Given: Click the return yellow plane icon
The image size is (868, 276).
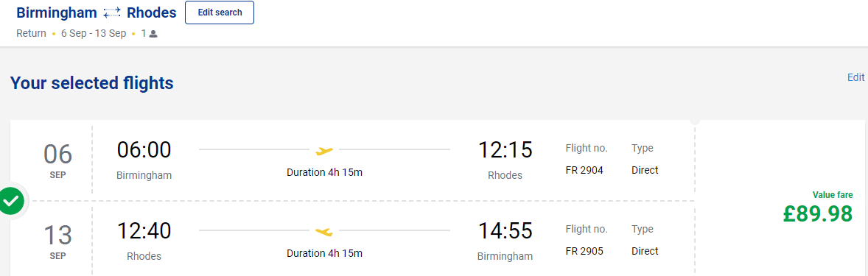Looking at the screenshot, I should 324,230.
